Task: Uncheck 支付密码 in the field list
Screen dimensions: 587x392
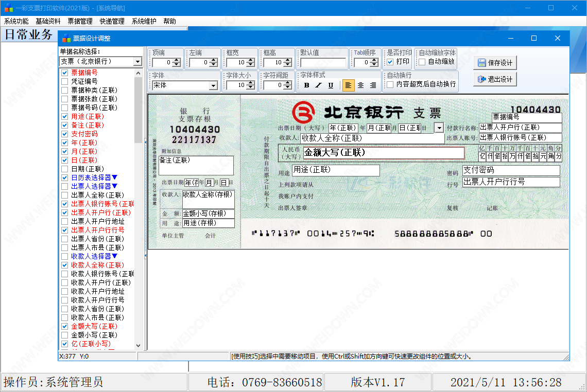Action: [x=65, y=134]
